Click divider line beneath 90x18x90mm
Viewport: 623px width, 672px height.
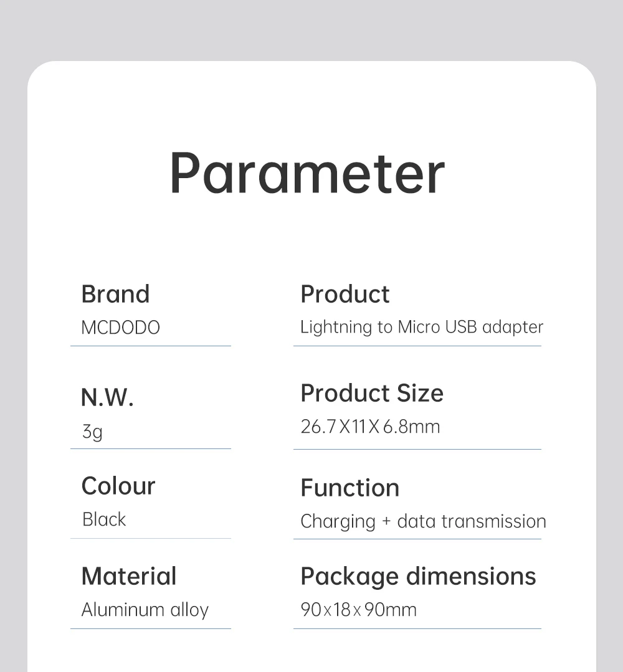(417, 628)
